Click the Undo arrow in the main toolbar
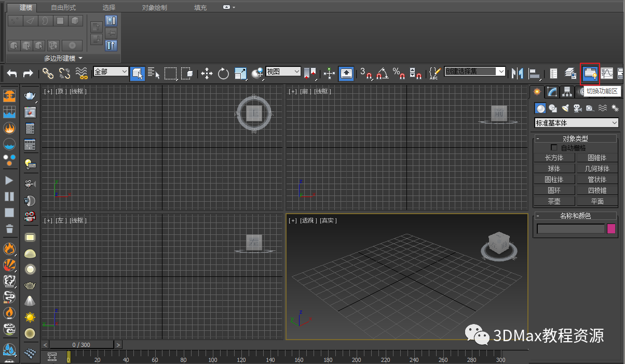The image size is (625, 364). [x=12, y=74]
